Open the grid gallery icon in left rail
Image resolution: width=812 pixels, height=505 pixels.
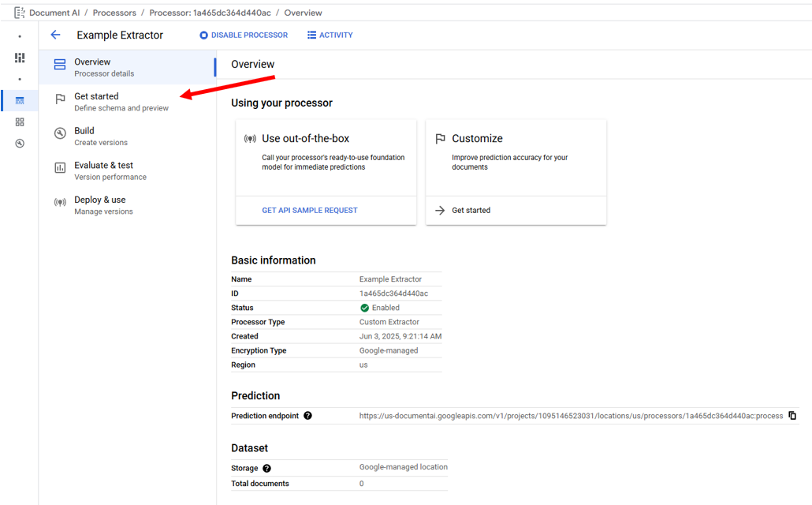(x=20, y=122)
